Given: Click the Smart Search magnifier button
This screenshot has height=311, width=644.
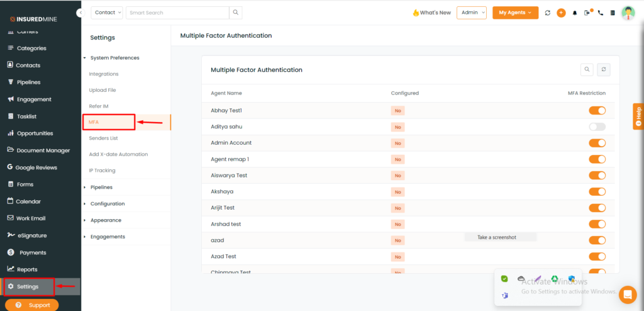Looking at the screenshot, I should pyautogui.click(x=236, y=13).
